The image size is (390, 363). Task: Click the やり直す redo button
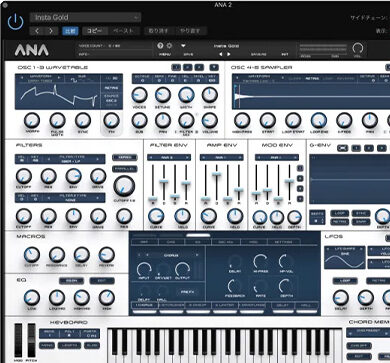190,31
